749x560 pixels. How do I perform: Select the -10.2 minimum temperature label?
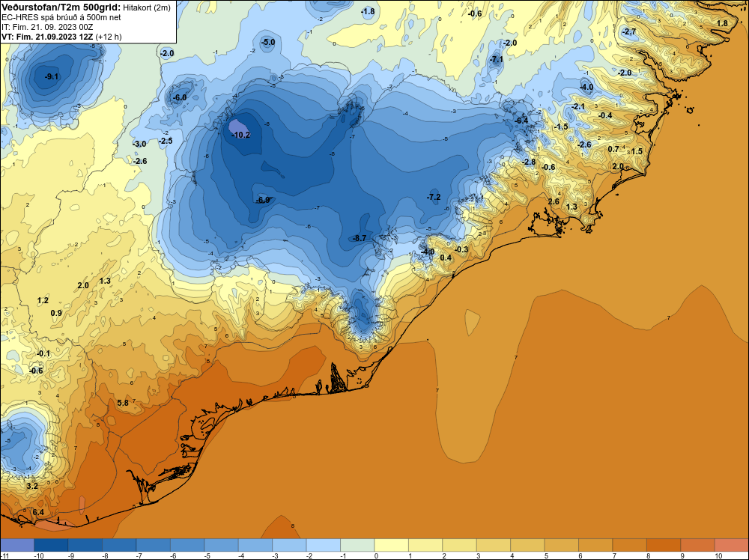(240, 135)
